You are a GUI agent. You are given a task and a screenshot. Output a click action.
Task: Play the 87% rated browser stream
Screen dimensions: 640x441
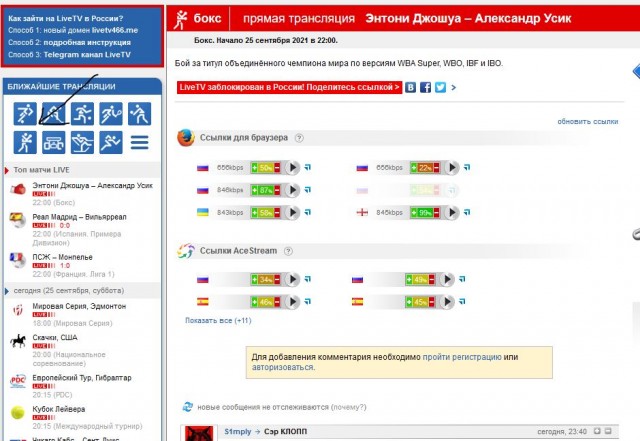(292, 190)
